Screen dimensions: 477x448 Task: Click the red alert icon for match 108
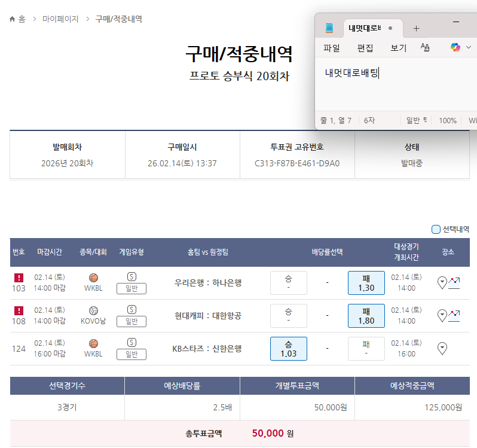click(x=19, y=310)
